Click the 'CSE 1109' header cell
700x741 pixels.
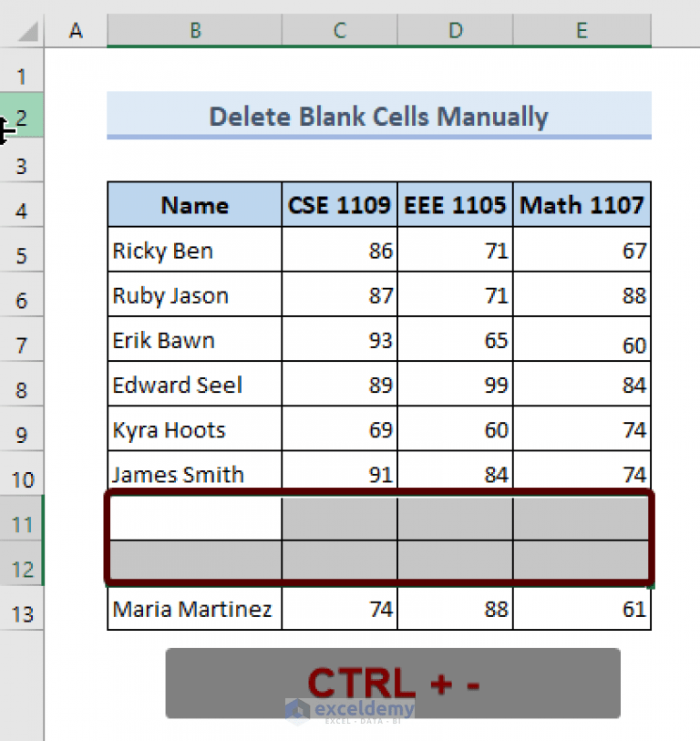tap(340, 205)
